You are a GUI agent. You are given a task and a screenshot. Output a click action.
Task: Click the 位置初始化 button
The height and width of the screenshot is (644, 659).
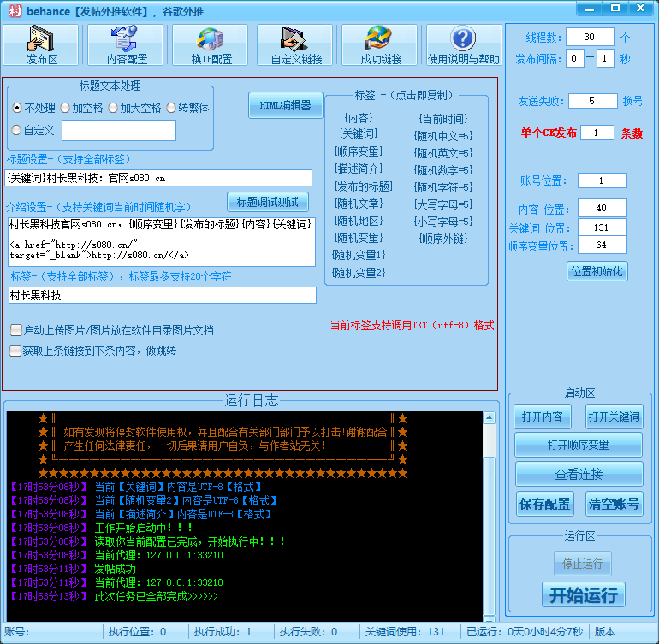597,271
